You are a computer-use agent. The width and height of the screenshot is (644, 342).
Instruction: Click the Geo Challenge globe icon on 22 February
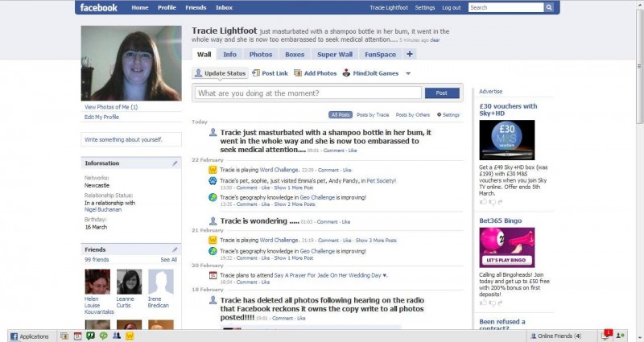point(213,197)
